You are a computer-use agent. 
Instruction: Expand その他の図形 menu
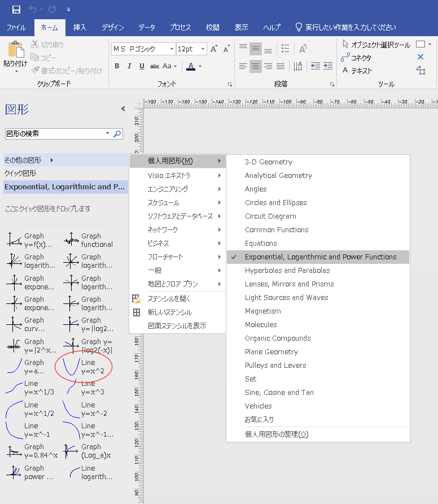tap(65, 160)
